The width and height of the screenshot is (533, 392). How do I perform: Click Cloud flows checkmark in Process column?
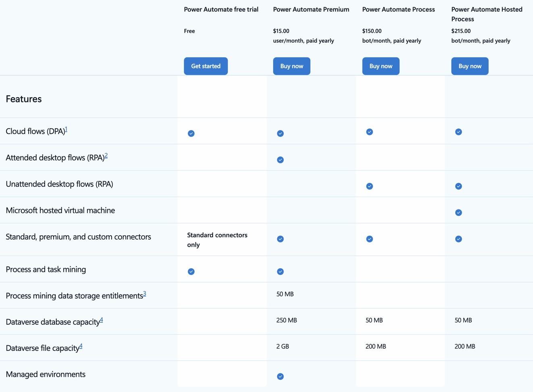[369, 132]
